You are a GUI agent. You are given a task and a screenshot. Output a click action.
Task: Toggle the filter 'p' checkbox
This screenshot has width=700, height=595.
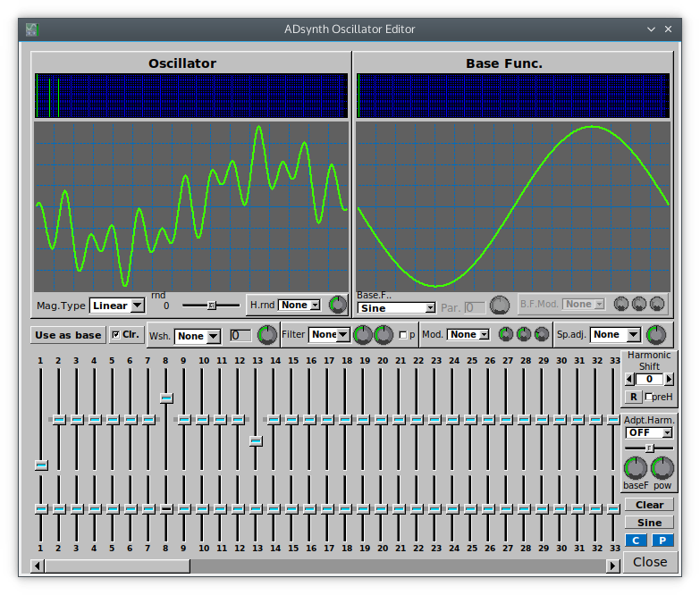click(x=402, y=335)
